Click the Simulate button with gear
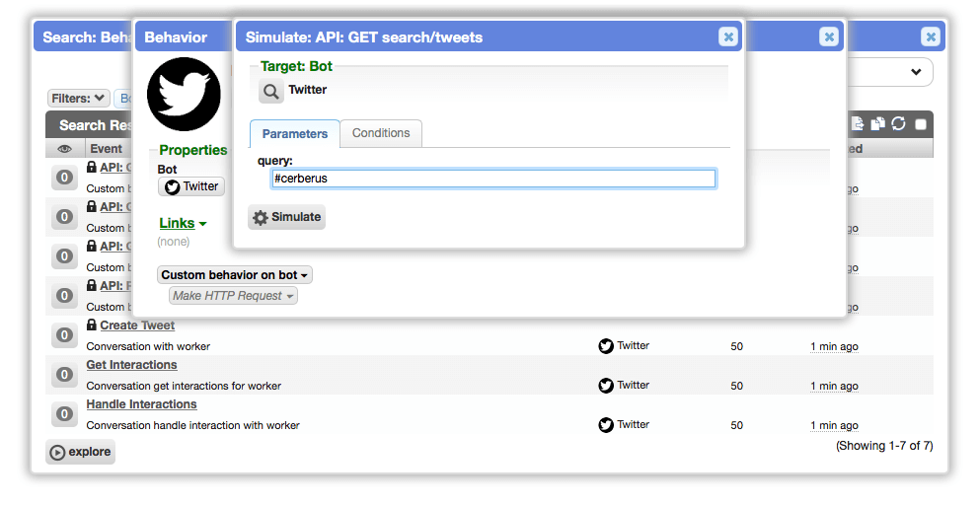Screen dimensions: 980x506 click(287, 217)
